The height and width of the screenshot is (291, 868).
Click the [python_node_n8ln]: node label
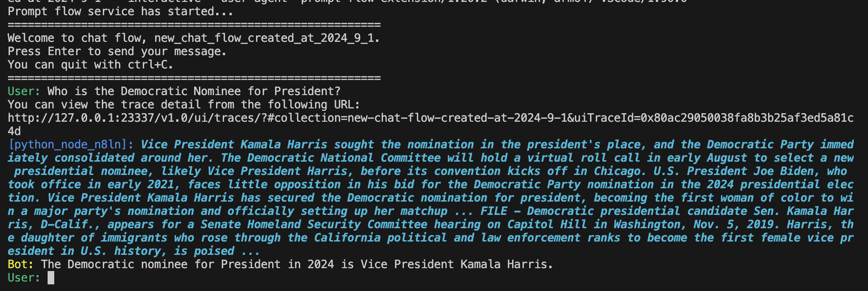(71, 145)
